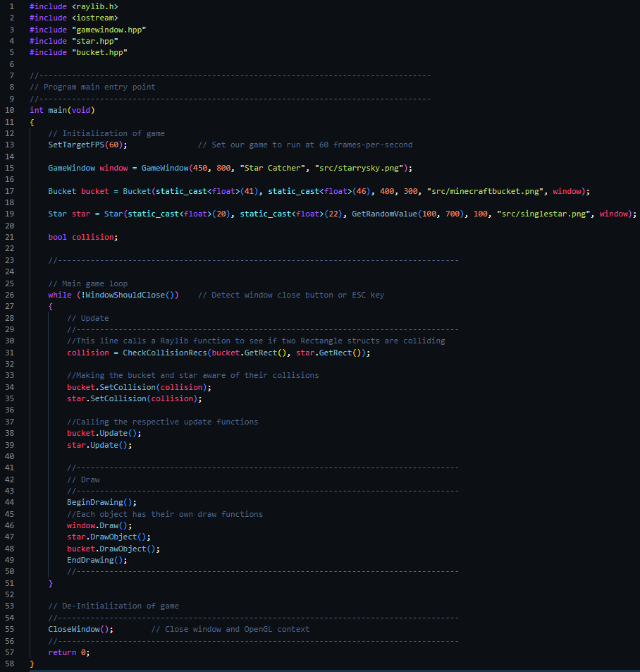Viewport: 640px width, 672px height.
Task: Click the GetRandomValue function call
Action: coord(384,214)
